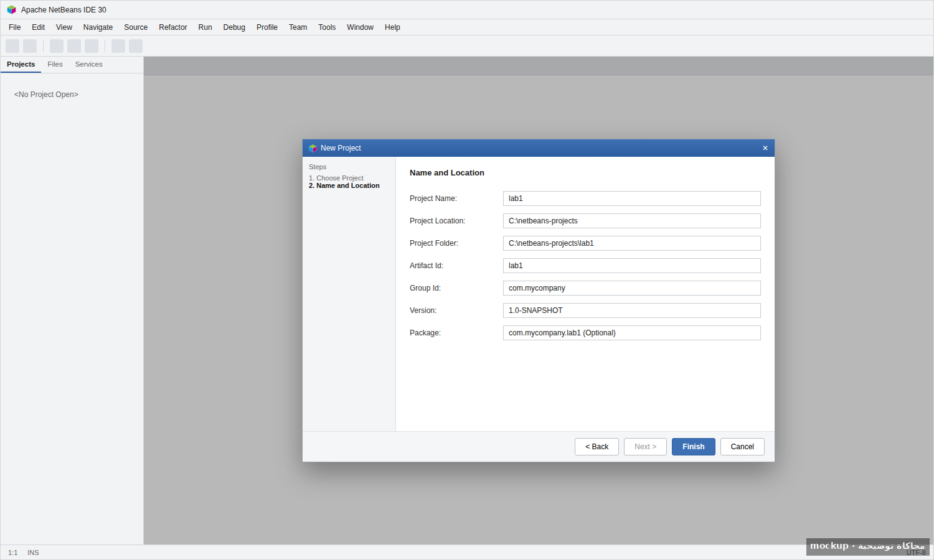Image resolution: width=934 pixels, height=560 pixels.
Task: Click the "New Project" dialog title text
Action: pyautogui.click(x=341, y=148)
